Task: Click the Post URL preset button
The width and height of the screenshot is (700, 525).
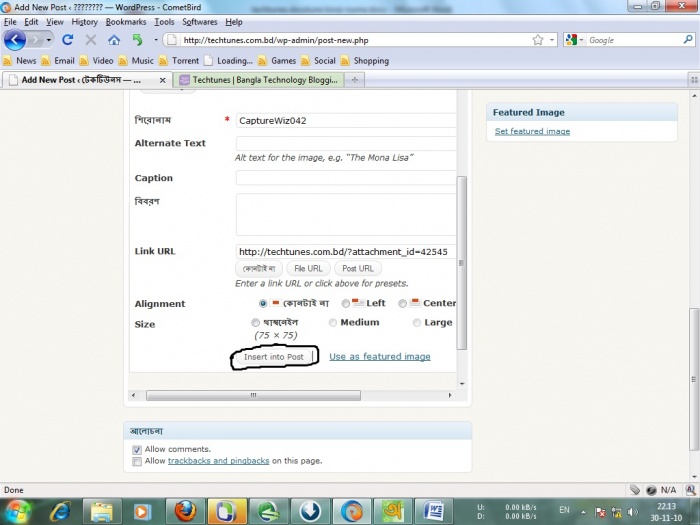Action: pyautogui.click(x=358, y=268)
